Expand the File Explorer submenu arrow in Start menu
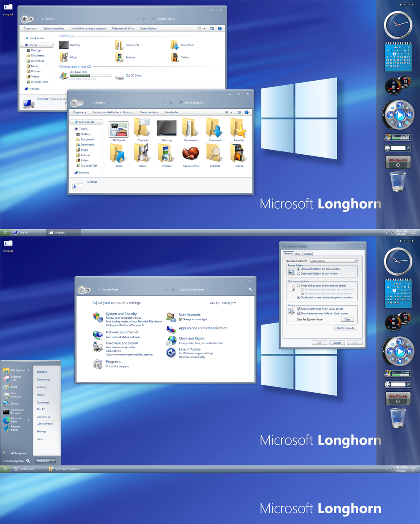 click(x=29, y=370)
